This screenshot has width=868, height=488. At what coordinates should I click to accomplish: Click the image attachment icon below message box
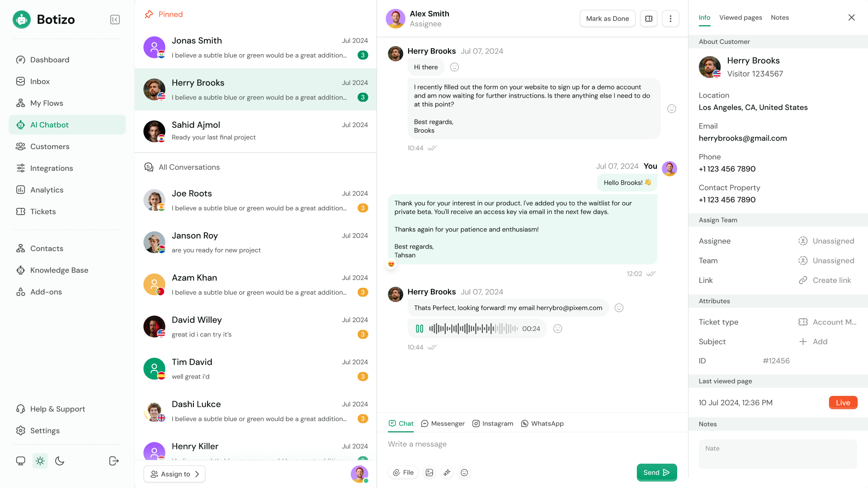tap(429, 472)
